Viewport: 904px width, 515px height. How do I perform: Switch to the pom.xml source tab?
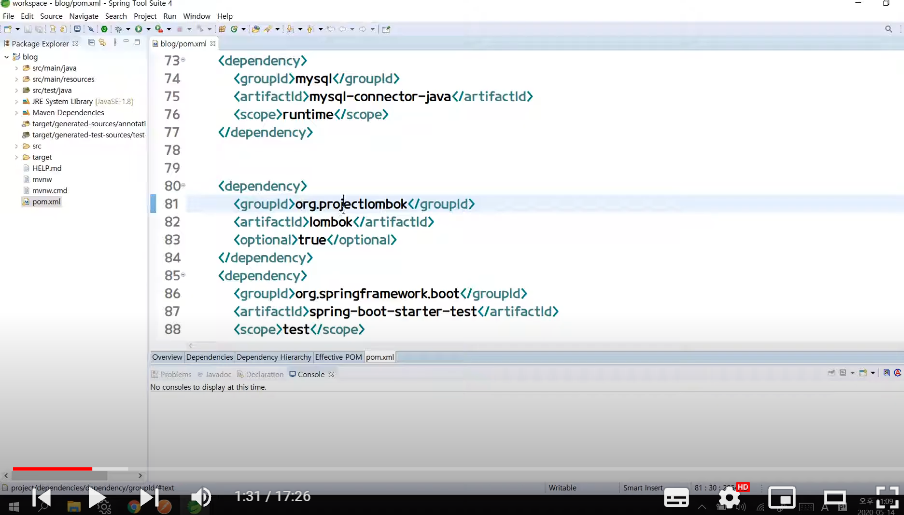[380, 358]
